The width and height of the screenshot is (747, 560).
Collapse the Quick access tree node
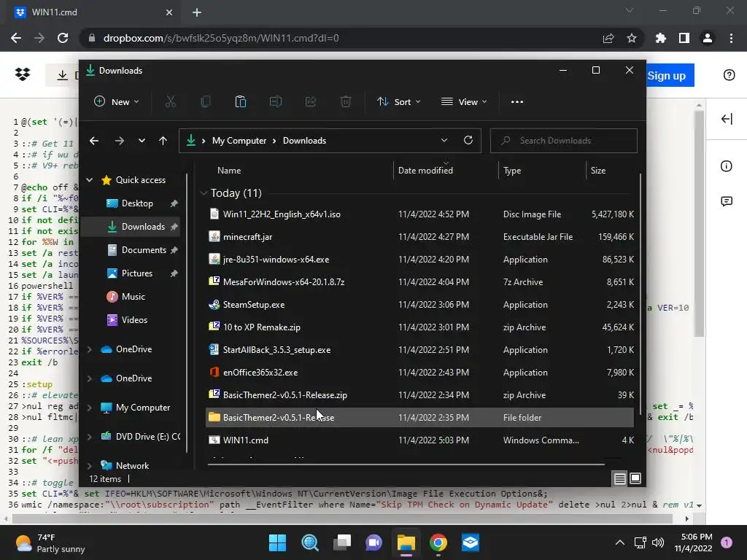coord(89,180)
